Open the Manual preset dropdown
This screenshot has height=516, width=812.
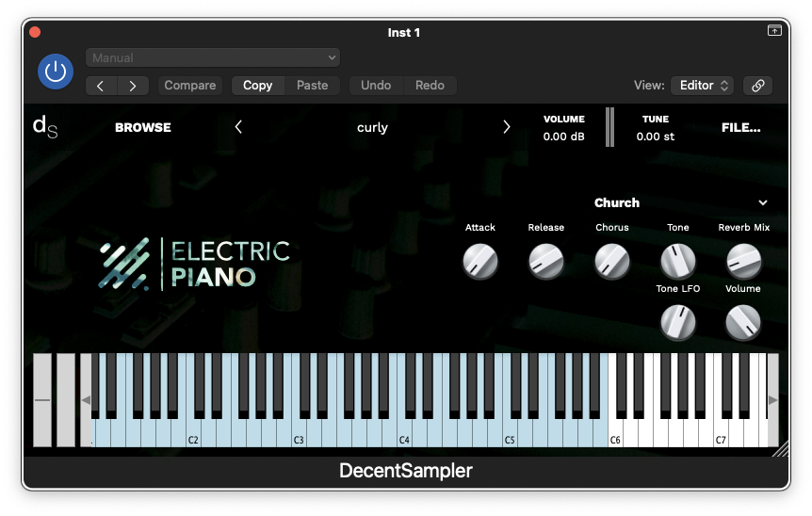click(x=213, y=57)
